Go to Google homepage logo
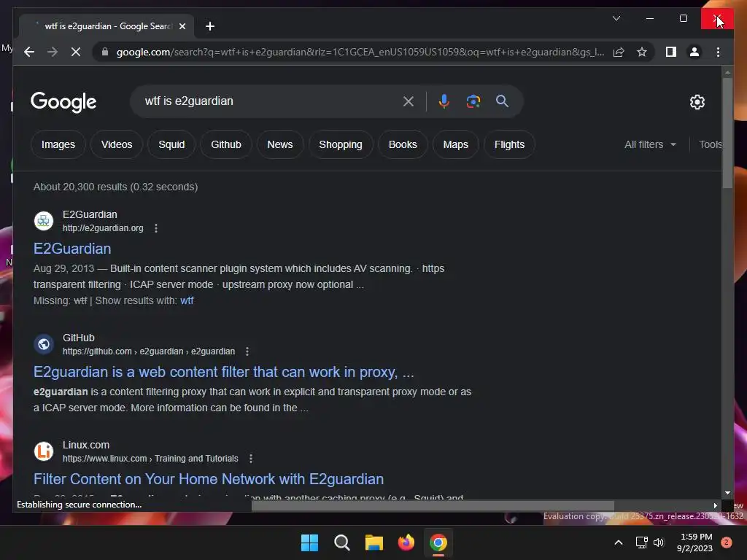The image size is (747, 560). coord(63,102)
